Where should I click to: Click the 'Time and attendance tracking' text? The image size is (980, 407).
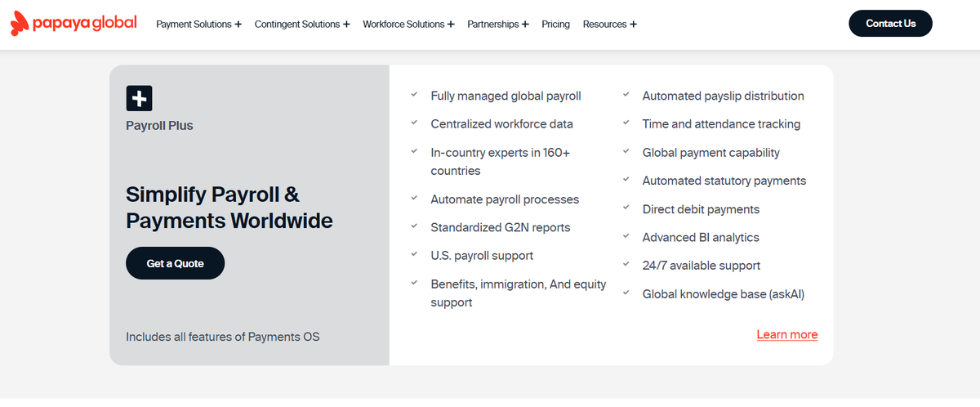point(721,124)
